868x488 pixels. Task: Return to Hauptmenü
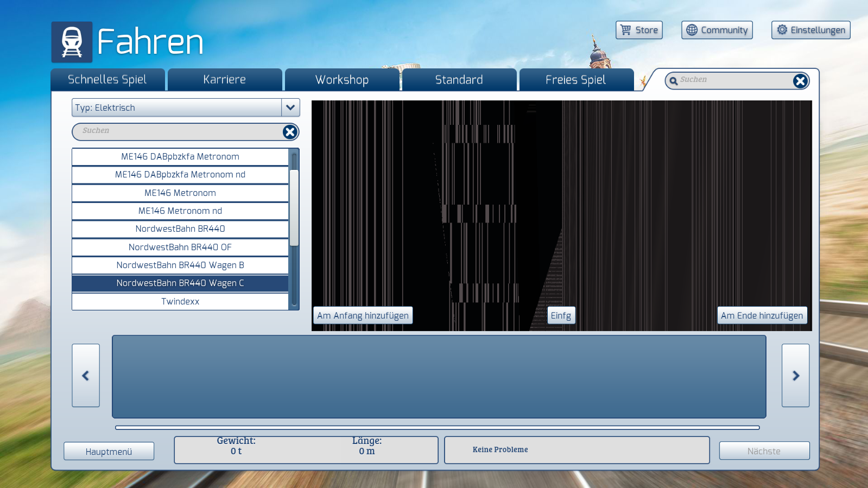pyautogui.click(x=109, y=451)
